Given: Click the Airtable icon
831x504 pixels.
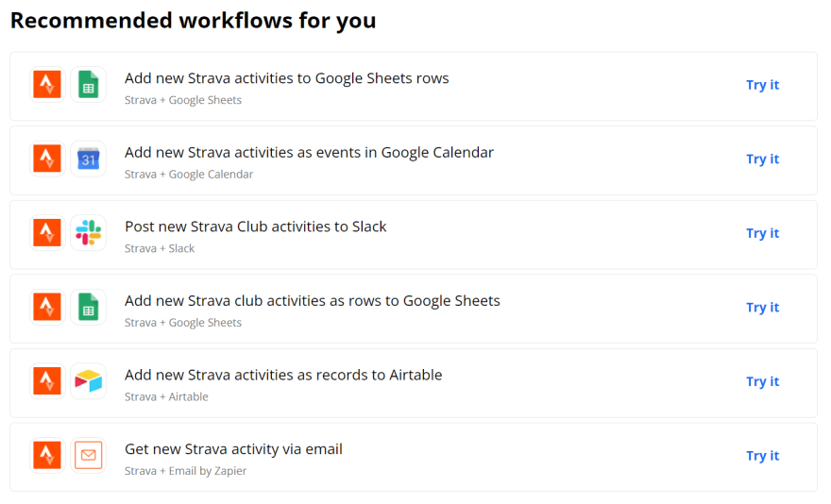Looking at the screenshot, I should (x=89, y=381).
